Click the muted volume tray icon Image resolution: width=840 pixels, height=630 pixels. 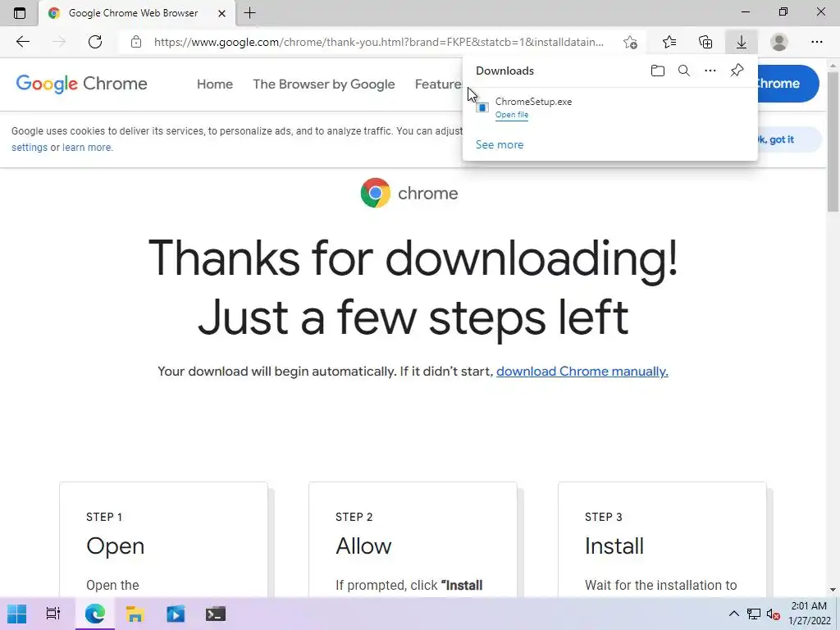click(773, 614)
